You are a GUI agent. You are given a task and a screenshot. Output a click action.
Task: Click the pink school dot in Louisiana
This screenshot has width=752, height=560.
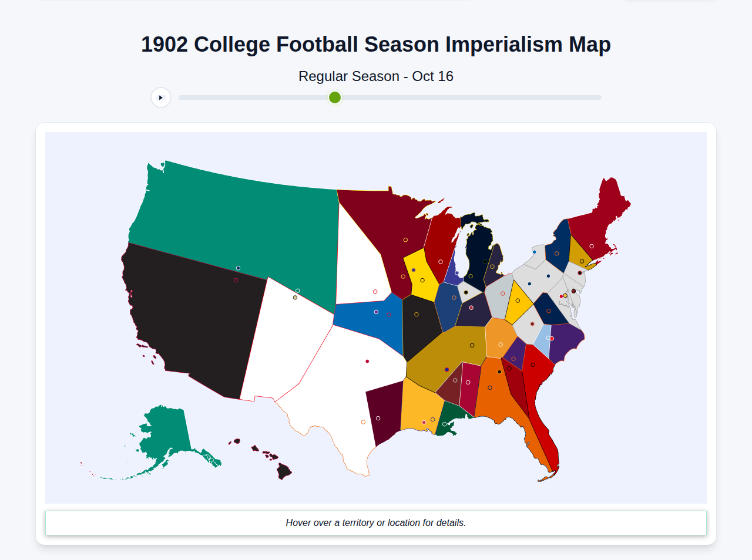423,421
